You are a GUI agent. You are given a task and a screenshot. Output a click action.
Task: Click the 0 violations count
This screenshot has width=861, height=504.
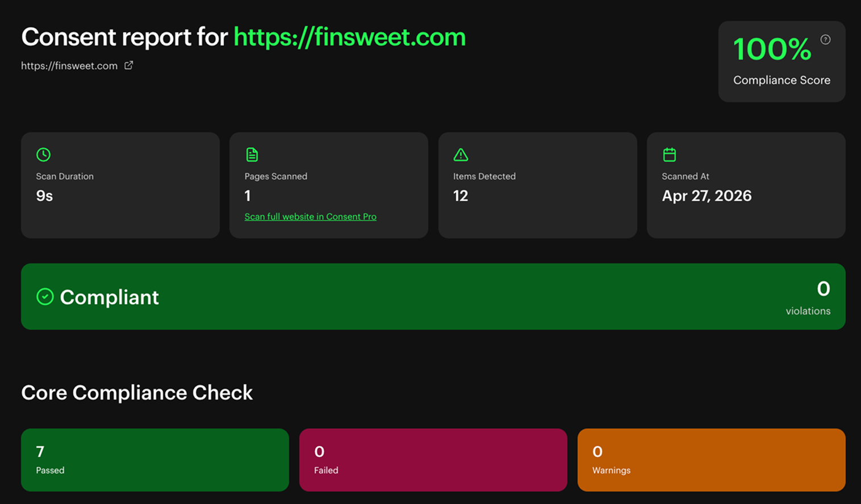click(x=824, y=289)
